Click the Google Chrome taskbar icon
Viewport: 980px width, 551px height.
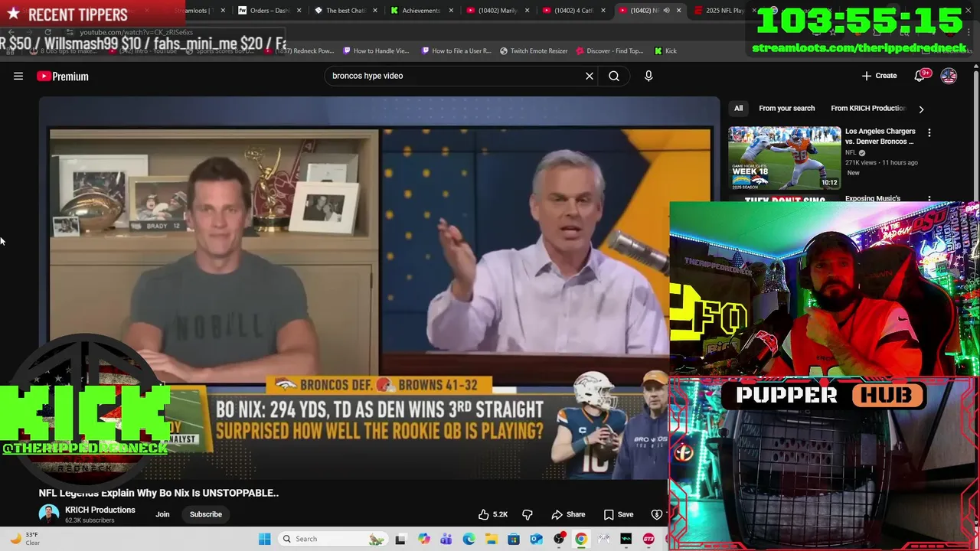[x=581, y=539]
